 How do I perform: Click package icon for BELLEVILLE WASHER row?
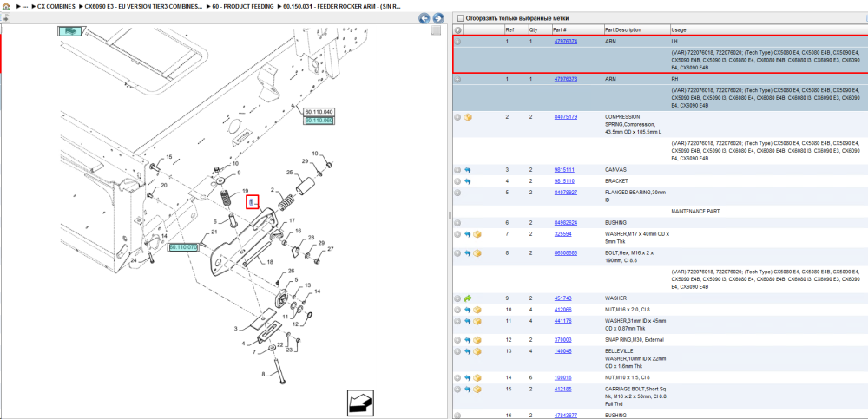(x=477, y=351)
